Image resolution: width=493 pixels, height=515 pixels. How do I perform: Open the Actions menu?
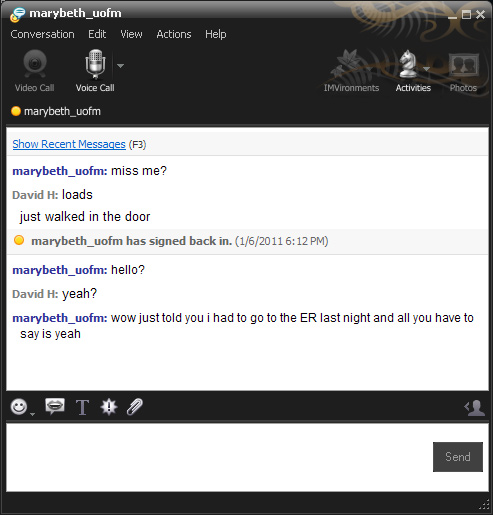[x=174, y=34]
